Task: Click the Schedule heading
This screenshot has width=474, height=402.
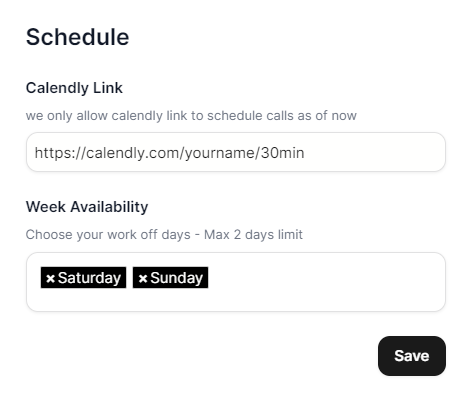Action: (77, 37)
